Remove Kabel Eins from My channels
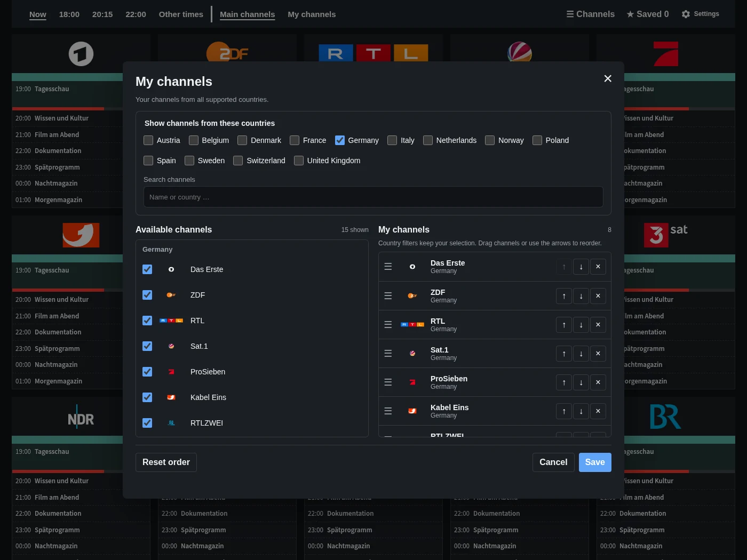Screen dimensions: 747x560 (x=598, y=411)
